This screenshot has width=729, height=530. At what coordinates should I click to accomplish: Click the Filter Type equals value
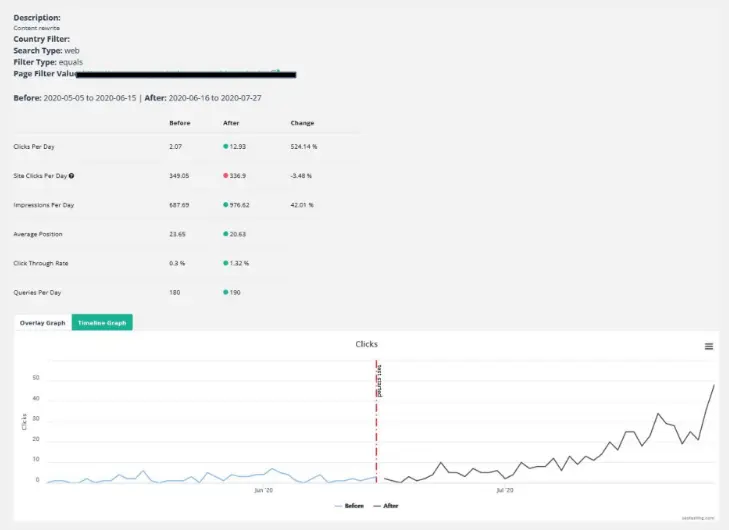click(x=71, y=62)
